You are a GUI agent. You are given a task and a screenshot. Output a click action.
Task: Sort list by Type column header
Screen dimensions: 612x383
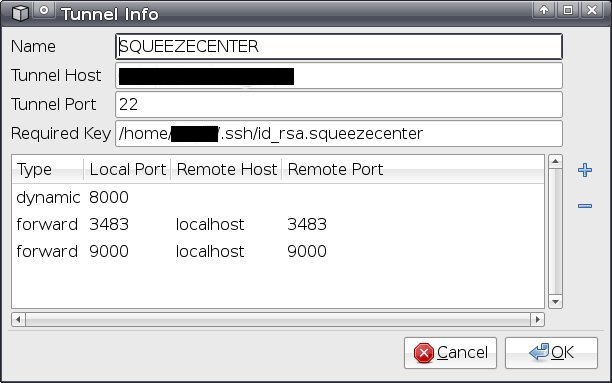click(48, 169)
